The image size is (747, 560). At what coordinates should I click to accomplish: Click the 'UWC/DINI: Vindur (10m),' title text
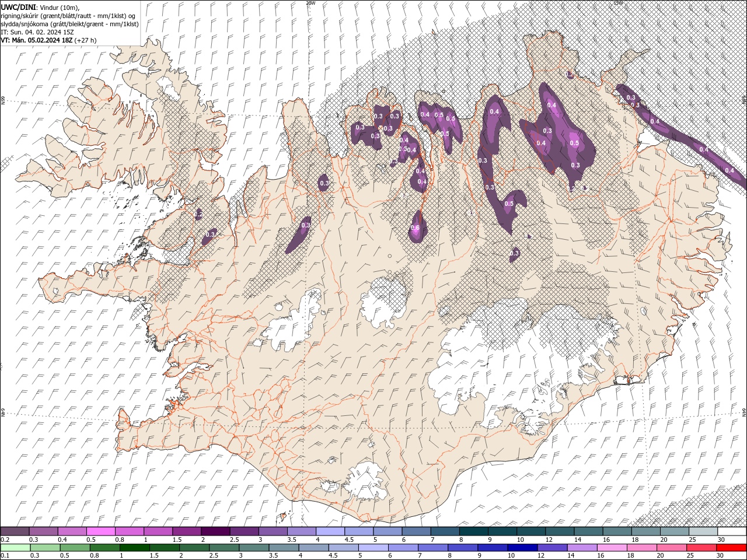point(40,7)
